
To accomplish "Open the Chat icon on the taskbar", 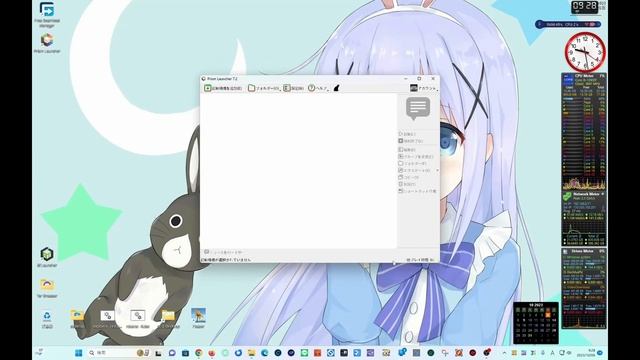I will pos(172,353).
